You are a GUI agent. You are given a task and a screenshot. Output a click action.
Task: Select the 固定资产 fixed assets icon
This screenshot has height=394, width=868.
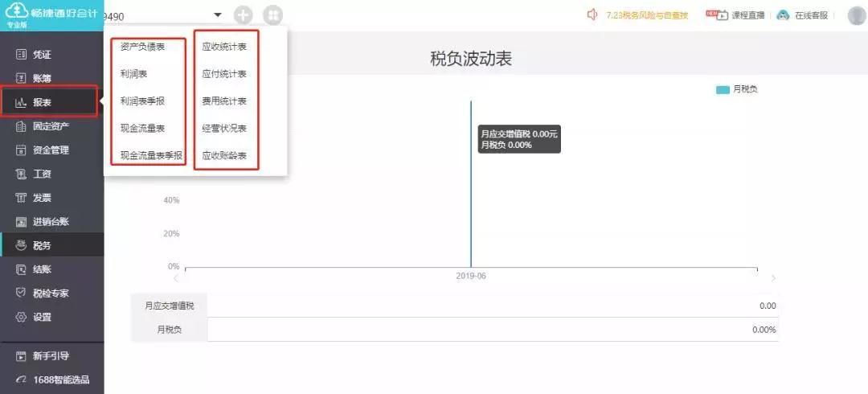click(21, 126)
